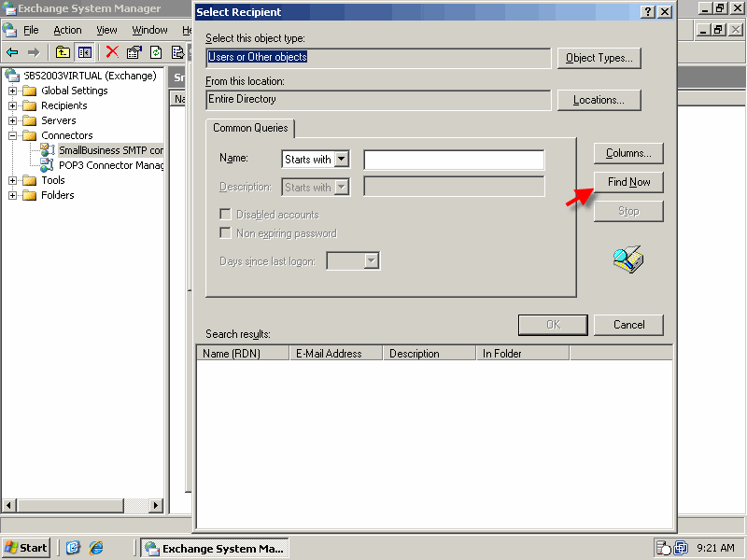Open the Action menu
Screen dimensions: 747x560
click(67, 30)
